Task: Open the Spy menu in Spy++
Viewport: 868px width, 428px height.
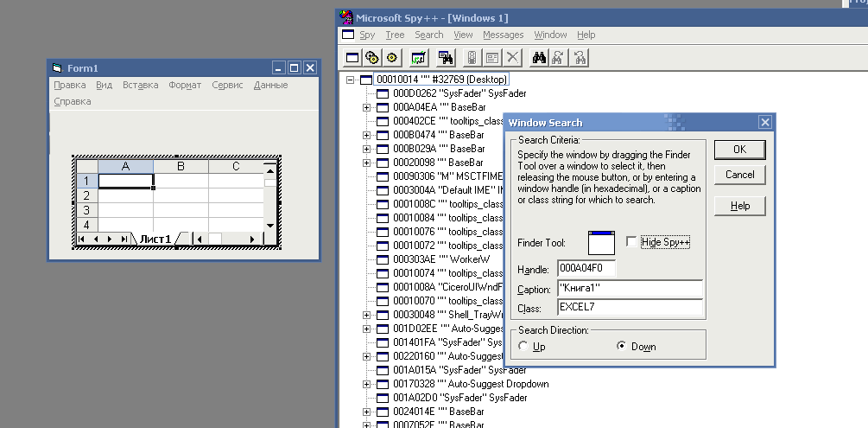Action: (x=367, y=35)
